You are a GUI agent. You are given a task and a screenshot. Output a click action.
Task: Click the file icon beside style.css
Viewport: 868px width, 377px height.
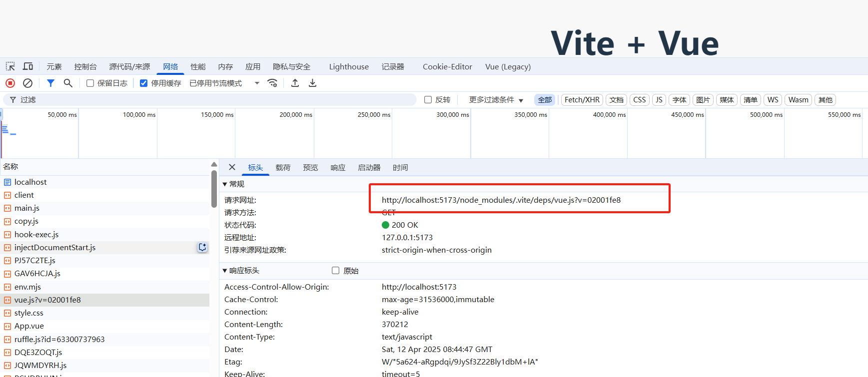7,313
